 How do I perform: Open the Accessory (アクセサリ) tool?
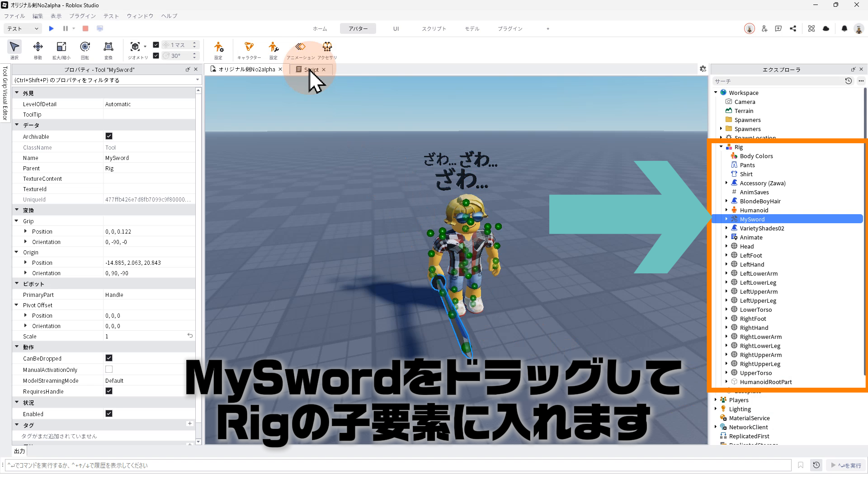(327, 50)
